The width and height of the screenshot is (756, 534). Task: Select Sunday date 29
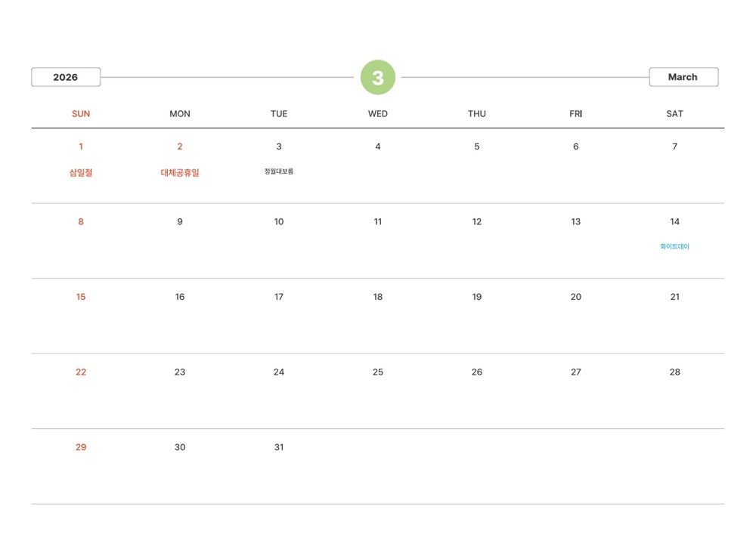pyautogui.click(x=81, y=447)
